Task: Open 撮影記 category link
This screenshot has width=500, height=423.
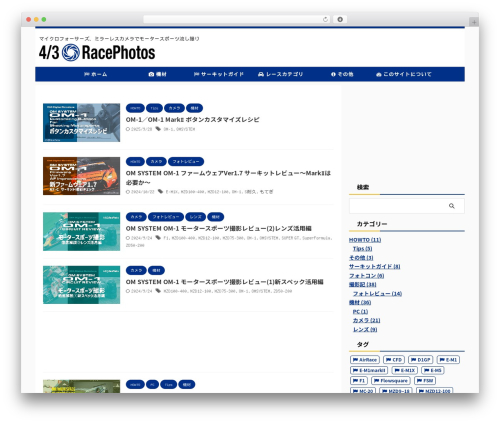Action: point(362,285)
